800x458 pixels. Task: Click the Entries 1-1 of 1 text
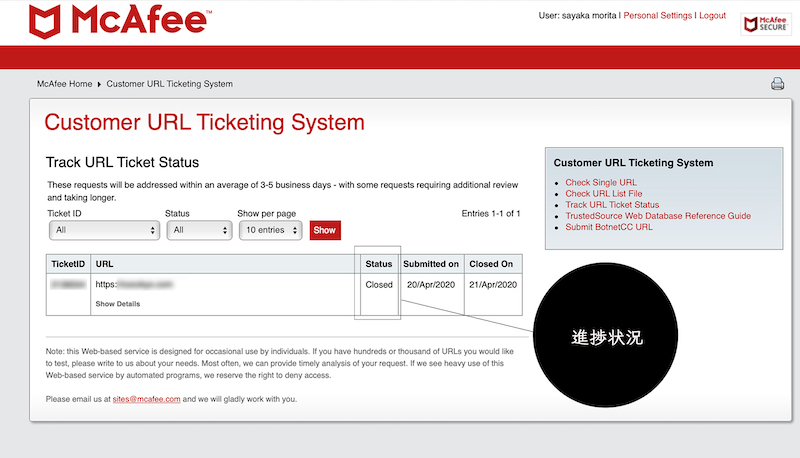pos(491,214)
